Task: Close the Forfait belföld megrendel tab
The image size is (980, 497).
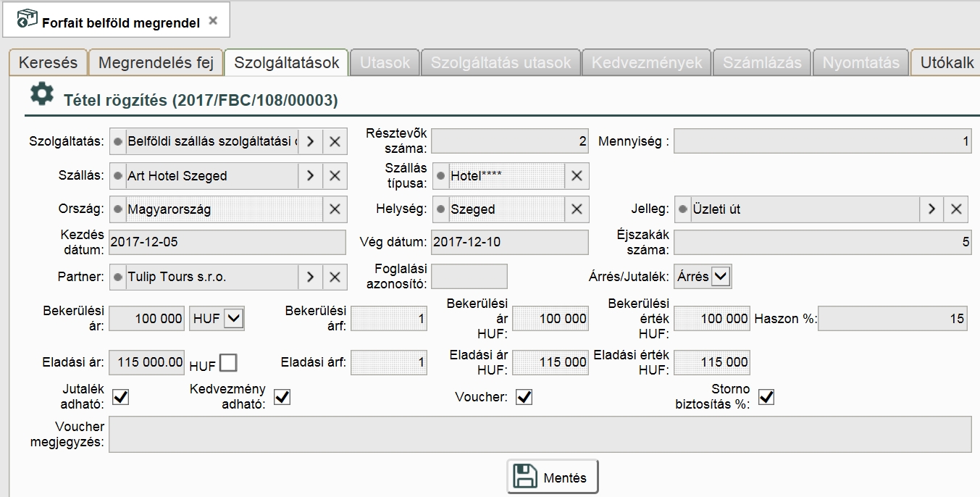Action: click(x=213, y=21)
